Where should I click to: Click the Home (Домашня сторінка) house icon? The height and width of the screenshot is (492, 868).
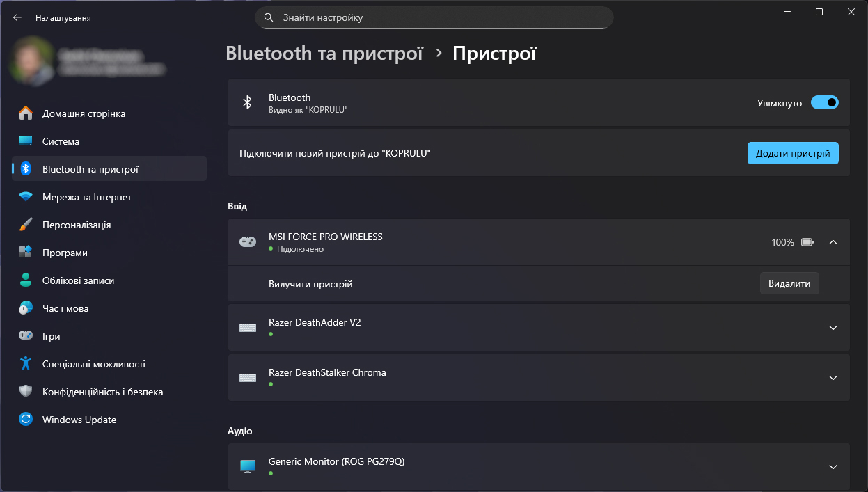click(x=26, y=113)
